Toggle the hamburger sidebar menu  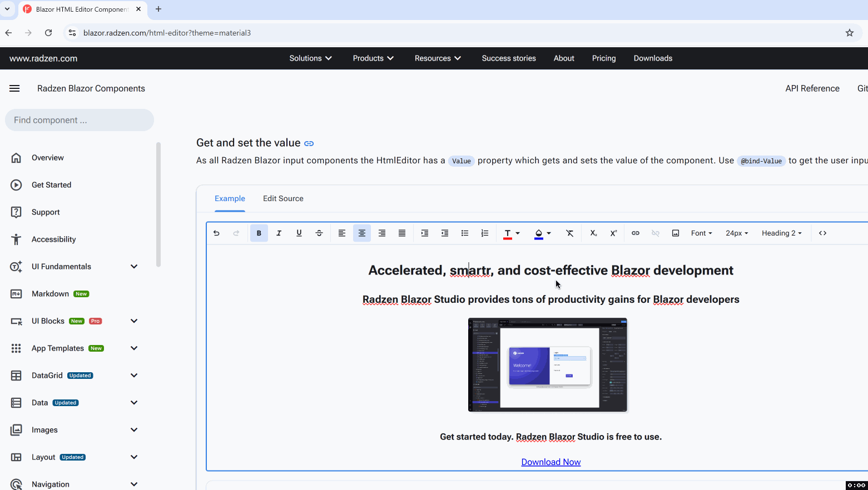click(x=14, y=88)
